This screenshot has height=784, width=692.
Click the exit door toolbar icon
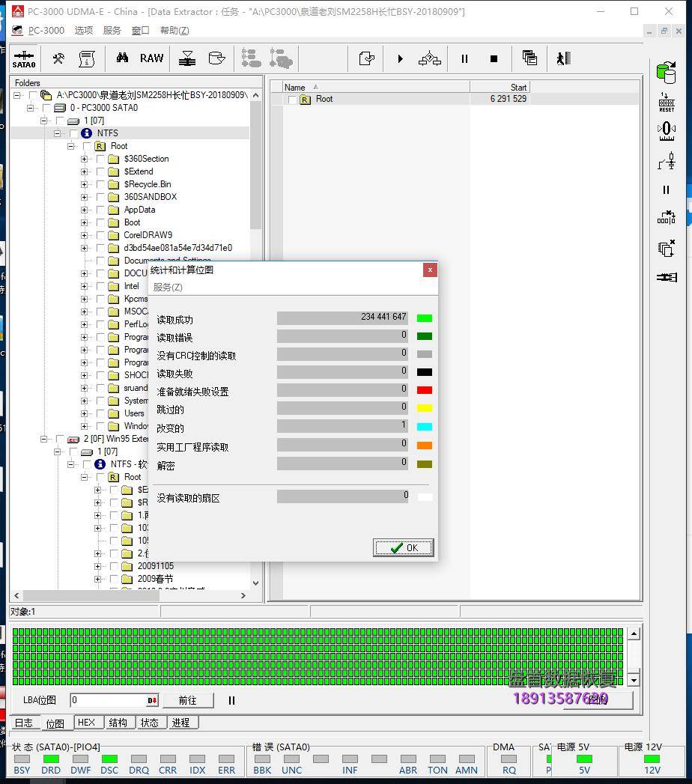coord(563,58)
